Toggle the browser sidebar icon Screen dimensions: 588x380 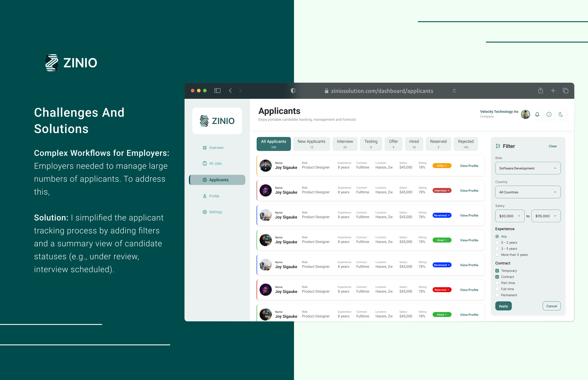(x=217, y=90)
